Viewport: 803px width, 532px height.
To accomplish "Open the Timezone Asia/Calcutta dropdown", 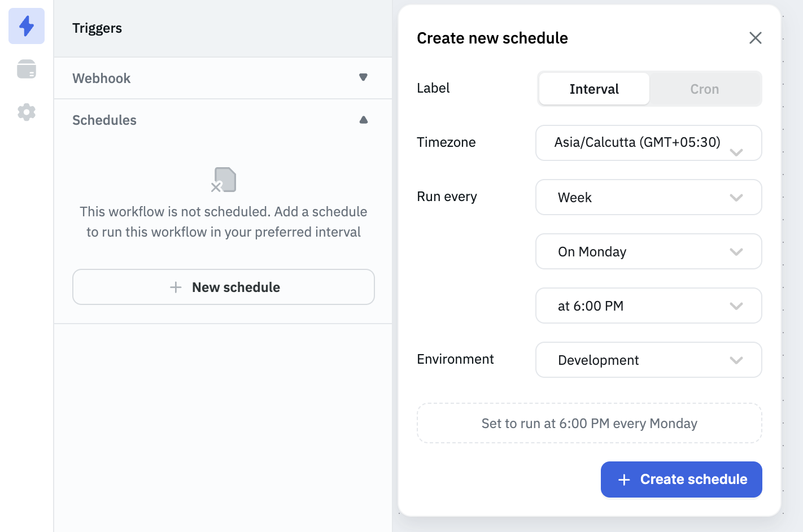I will tap(648, 143).
